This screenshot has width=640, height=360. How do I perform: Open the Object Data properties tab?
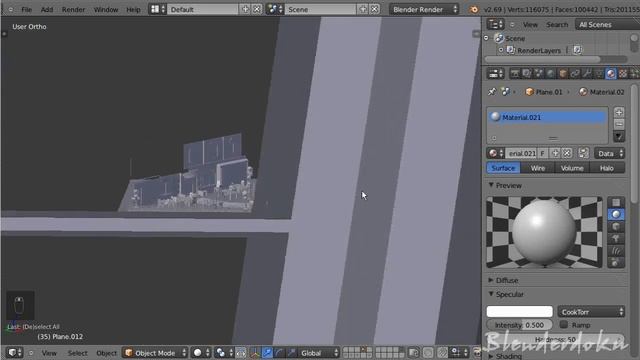point(599,73)
